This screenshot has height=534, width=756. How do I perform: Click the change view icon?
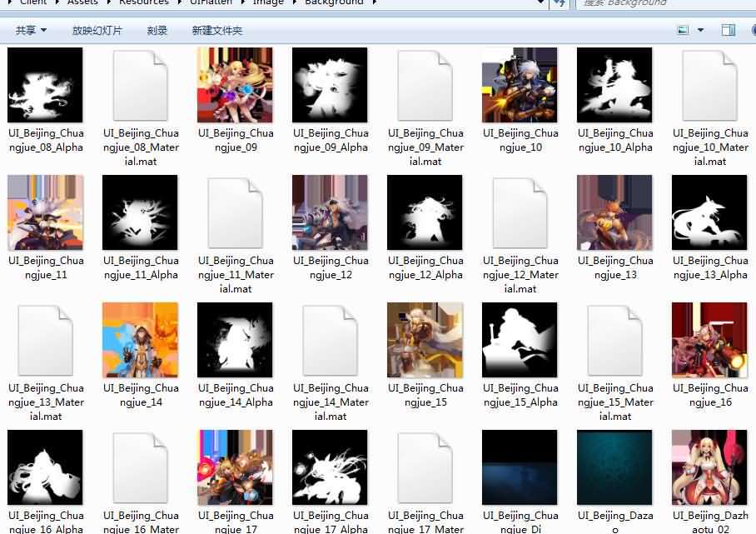pos(683,31)
